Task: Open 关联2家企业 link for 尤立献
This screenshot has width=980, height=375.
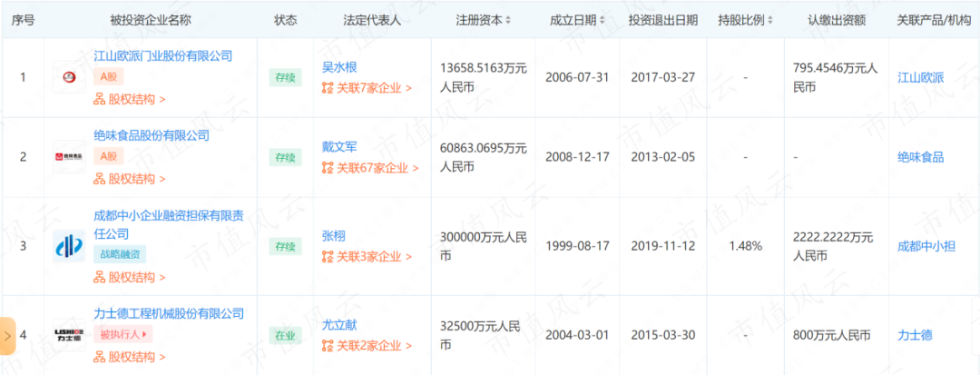Action: pyautogui.click(x=367, y=346)
